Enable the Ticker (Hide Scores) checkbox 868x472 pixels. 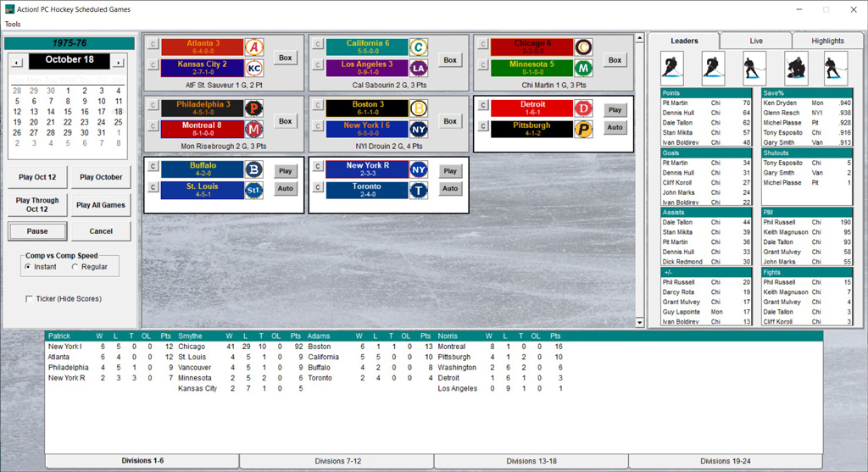[31, 298]
